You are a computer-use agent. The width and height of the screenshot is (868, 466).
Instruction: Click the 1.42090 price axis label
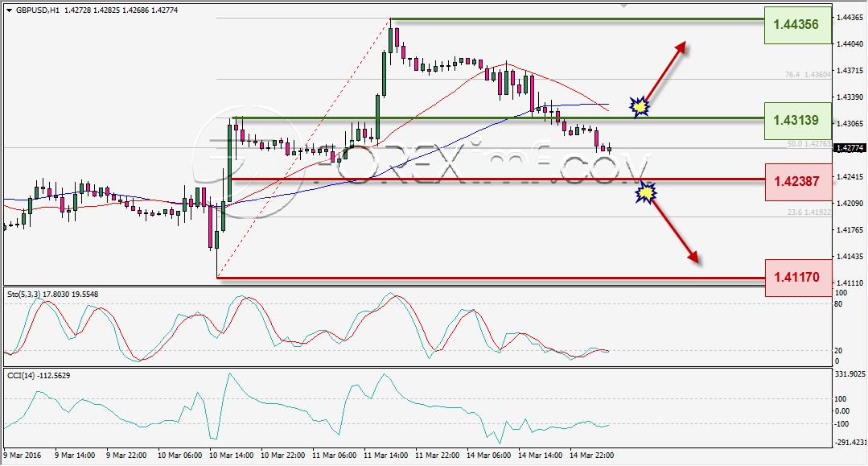click(x=849, y=204)
